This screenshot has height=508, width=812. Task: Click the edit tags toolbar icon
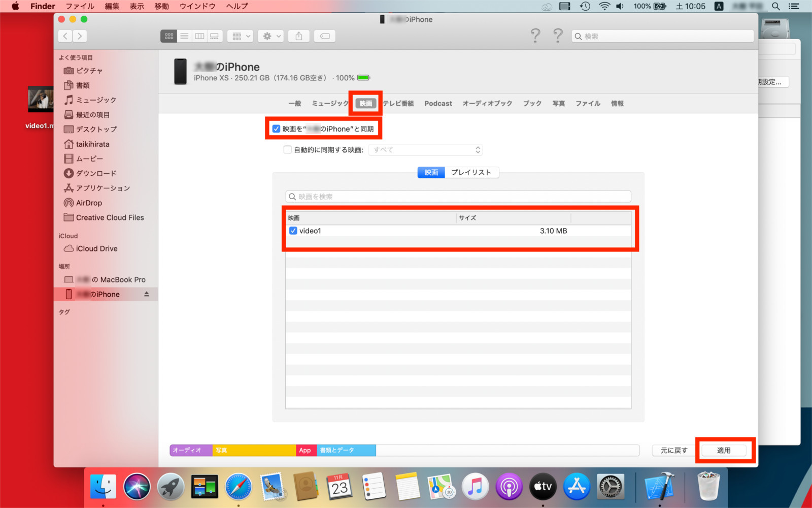pos(325,36)
